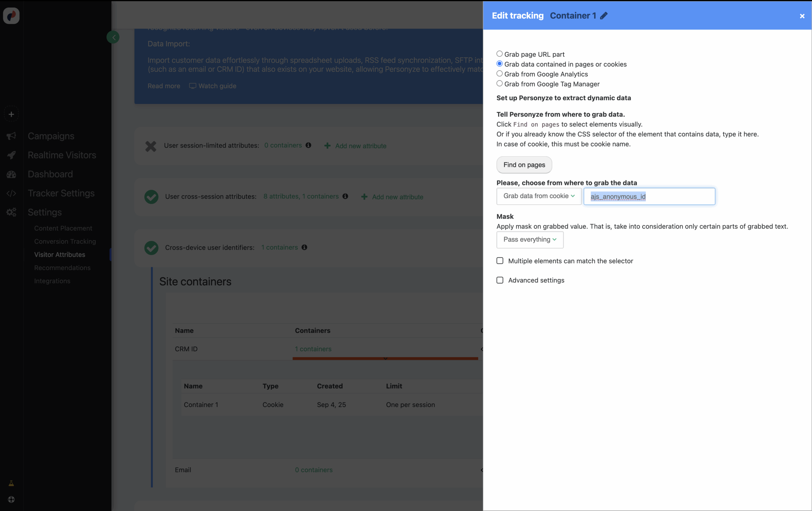The height and width of the screenshot is (511, 812).
Task: Toggle Advanced settings checkbox
Action: click(x=500, y=280)
